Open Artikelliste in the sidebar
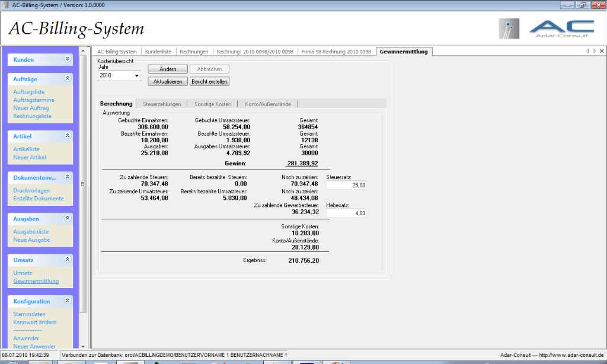 click(x=26, y=149)
